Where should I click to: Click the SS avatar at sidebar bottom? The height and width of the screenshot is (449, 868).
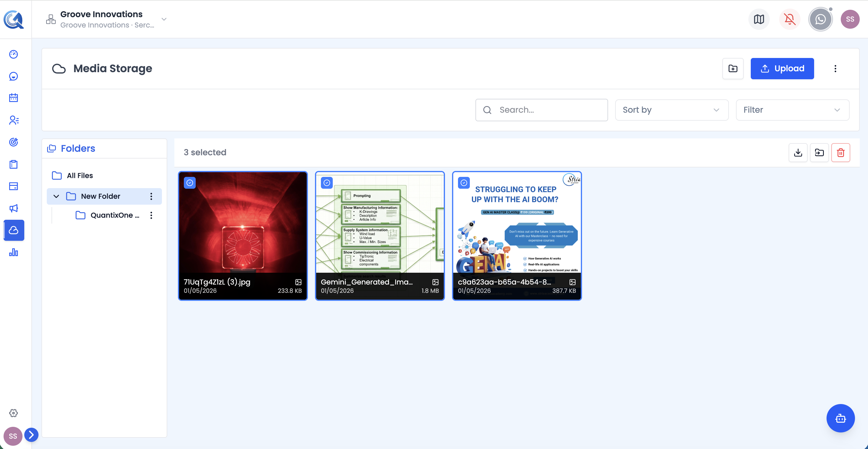[13, 436]
